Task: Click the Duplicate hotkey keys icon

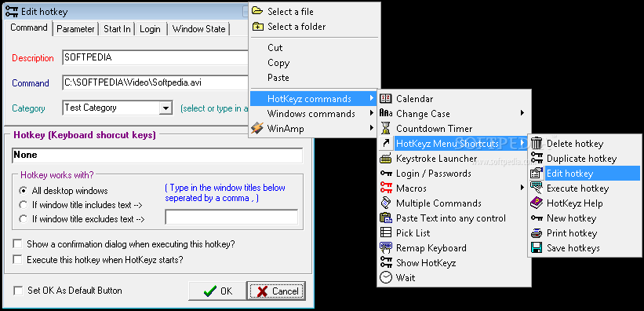Action: tap(537, 159)
